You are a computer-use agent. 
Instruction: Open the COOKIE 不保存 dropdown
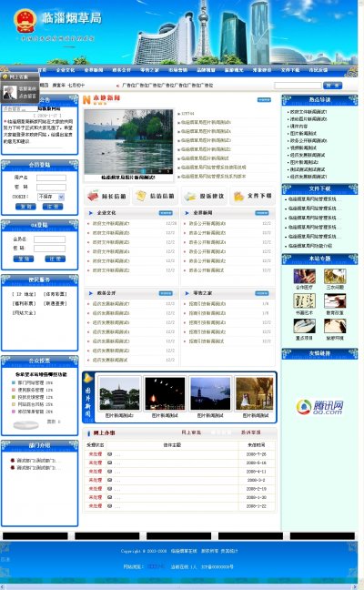(x=51, y=197)
